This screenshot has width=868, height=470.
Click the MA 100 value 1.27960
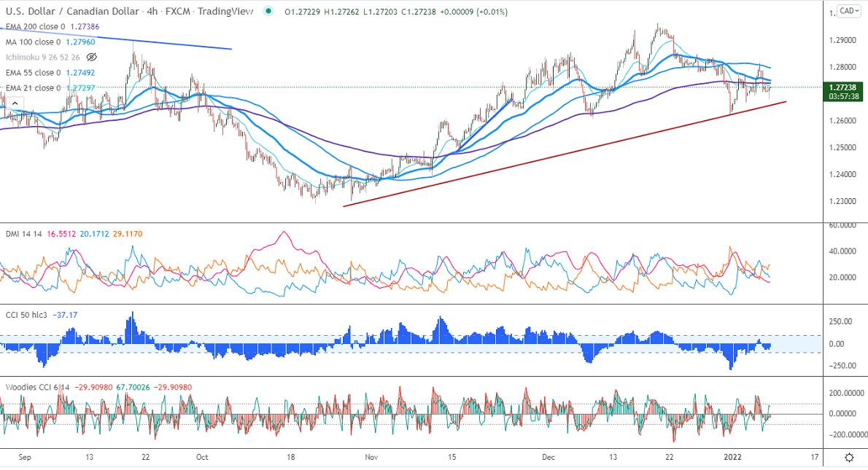pos(80,42)
